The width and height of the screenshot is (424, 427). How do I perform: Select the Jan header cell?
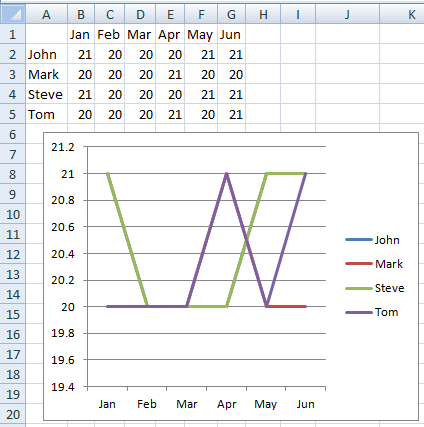[x=81, y=34]
